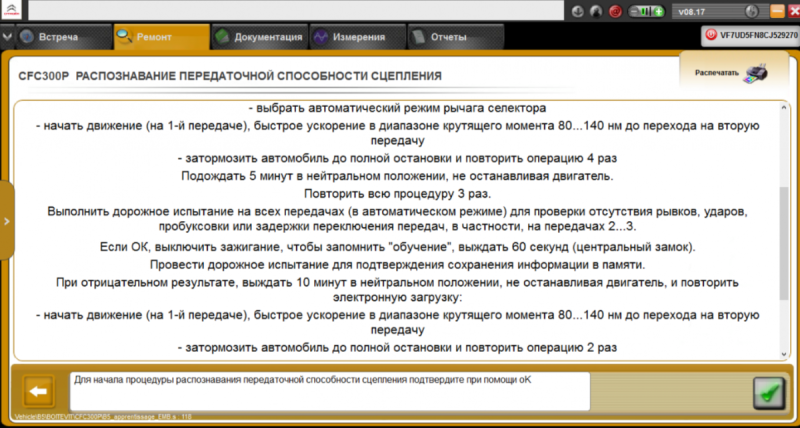The image size is (800, 428).
Task: Click the empty title input bar at top
Action: (296, 10)
